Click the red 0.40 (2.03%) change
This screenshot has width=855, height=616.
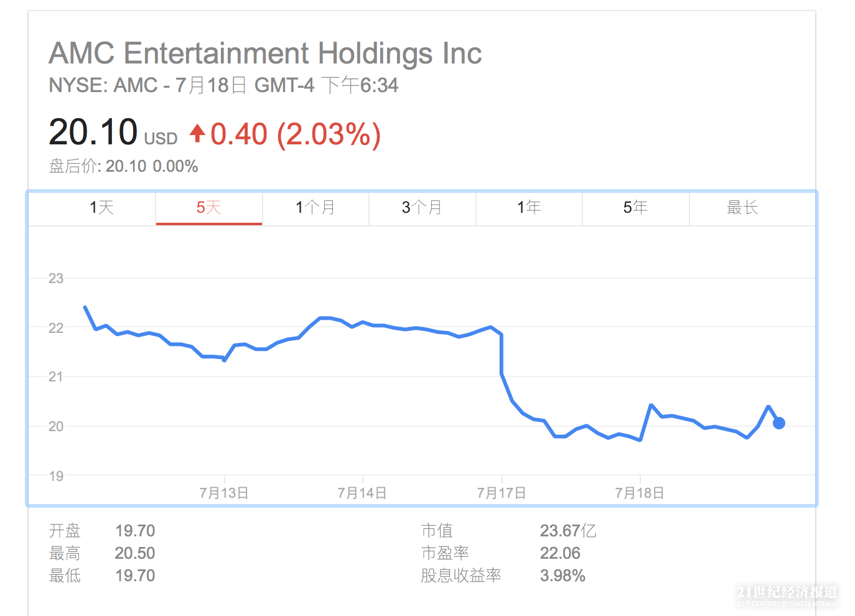coord(295,134)
